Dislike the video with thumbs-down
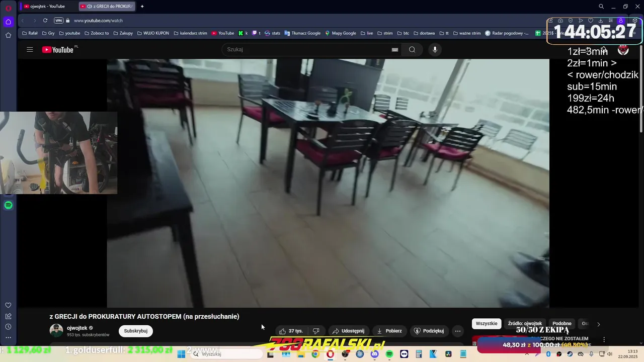 tap(316, 331)
